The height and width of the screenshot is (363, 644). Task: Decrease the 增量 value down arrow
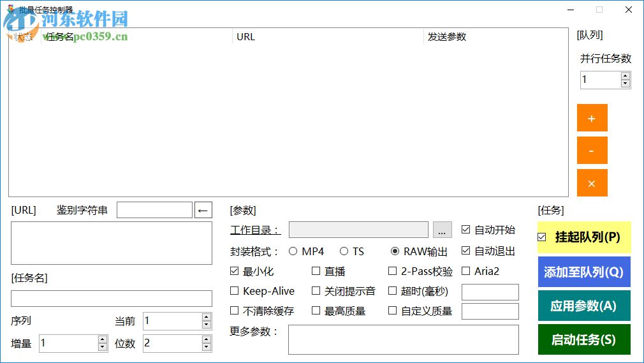coord(103,347)
